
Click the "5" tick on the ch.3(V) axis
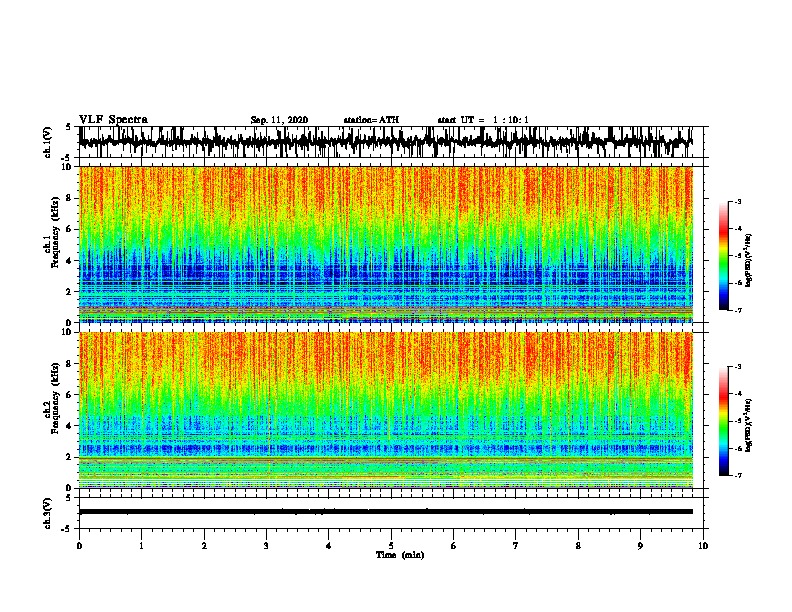point(68,498)
